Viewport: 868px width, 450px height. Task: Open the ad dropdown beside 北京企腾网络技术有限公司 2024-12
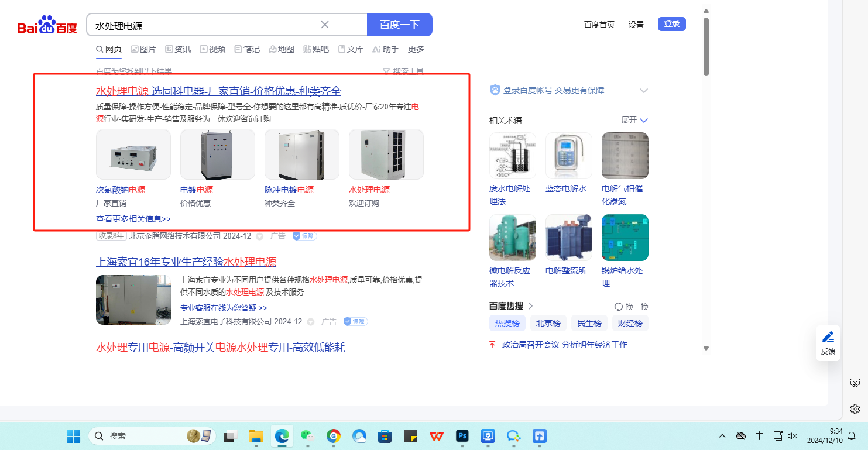[260, 236]
